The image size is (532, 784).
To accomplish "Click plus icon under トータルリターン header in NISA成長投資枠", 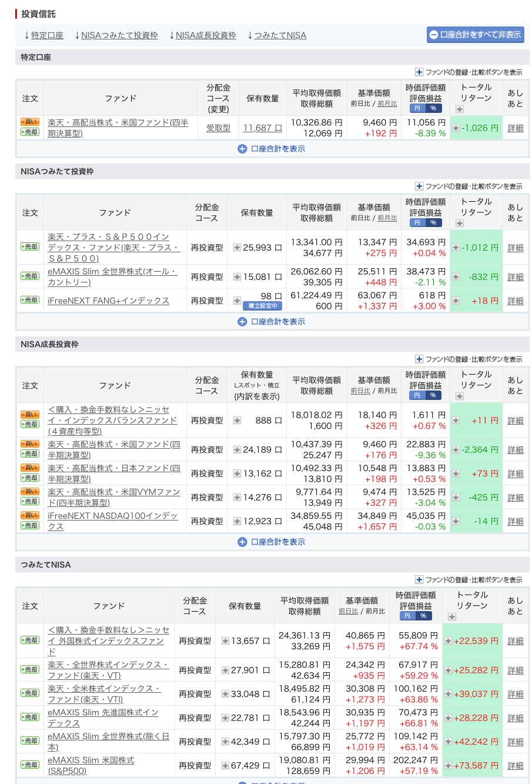I will coord(460,396).
